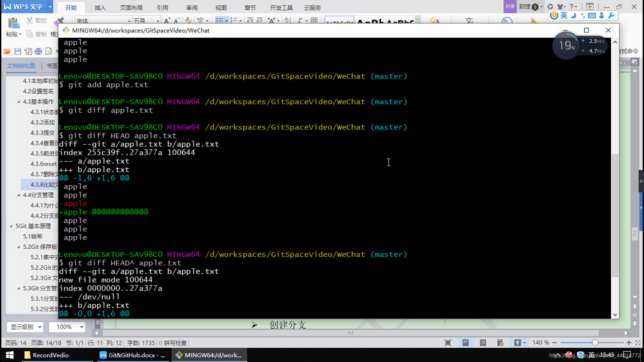The height and width of the screenshot is (362, 644).
Task: Click the document horizontal scrollbar thumb
Action: click(x=351, y=333)
